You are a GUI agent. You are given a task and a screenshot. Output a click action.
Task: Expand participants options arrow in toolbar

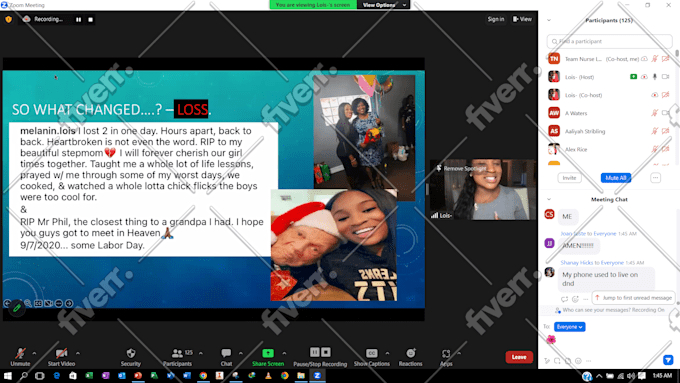pyautogui.click(x=201, y=353)
